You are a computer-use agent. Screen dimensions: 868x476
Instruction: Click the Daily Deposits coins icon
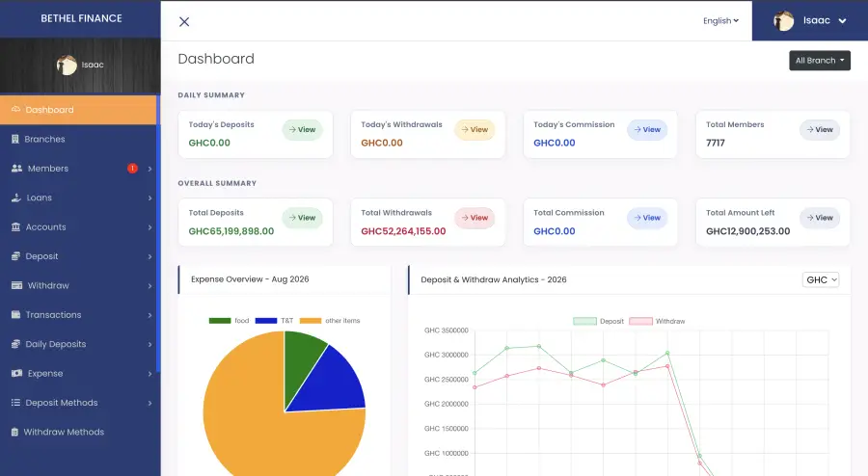point(15,344)
